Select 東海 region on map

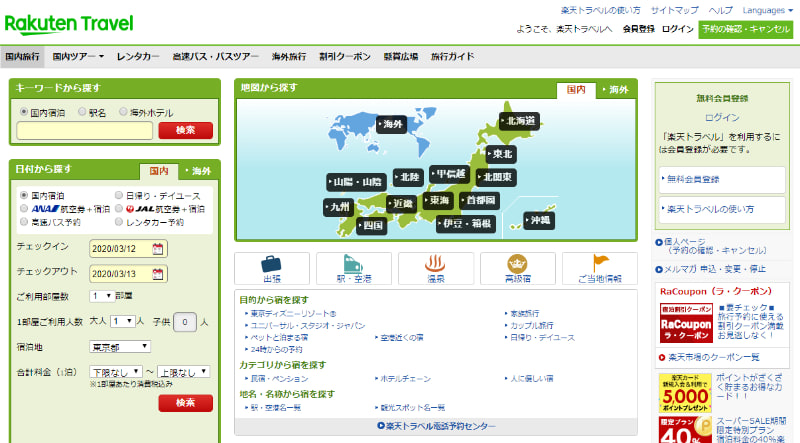pyautogui.click(x=438, y=201)
